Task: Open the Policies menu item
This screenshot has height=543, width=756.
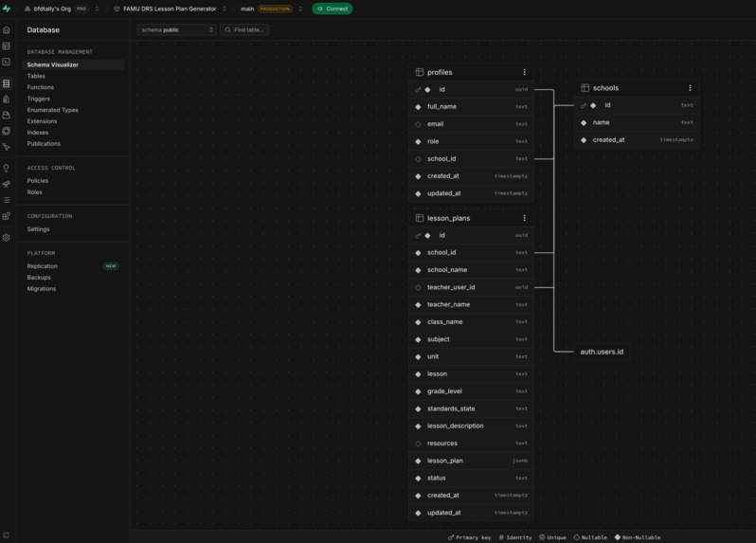Action: click(38, 181)
